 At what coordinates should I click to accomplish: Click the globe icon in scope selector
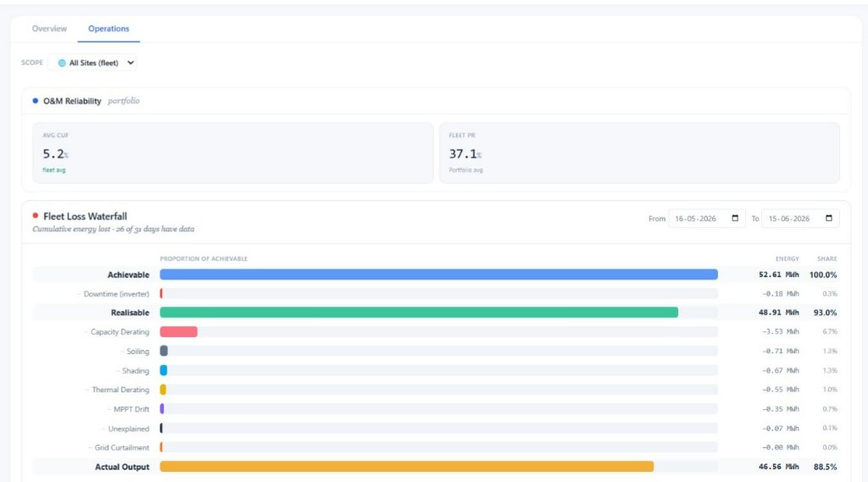pyautogui.click(x=62, y=63)
